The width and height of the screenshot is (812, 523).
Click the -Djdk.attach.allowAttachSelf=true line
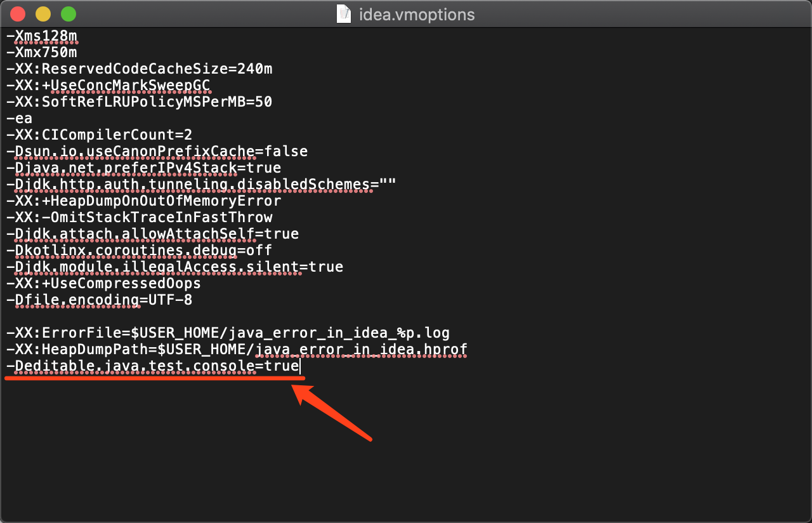[x=153, y=234]
